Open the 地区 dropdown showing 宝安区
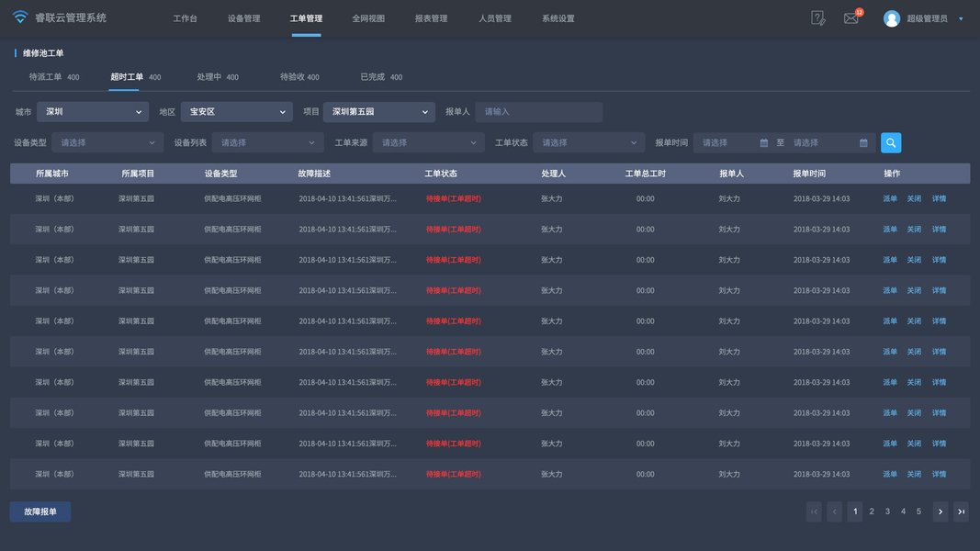This screenshot has height=551, width=980. [236, 112]
